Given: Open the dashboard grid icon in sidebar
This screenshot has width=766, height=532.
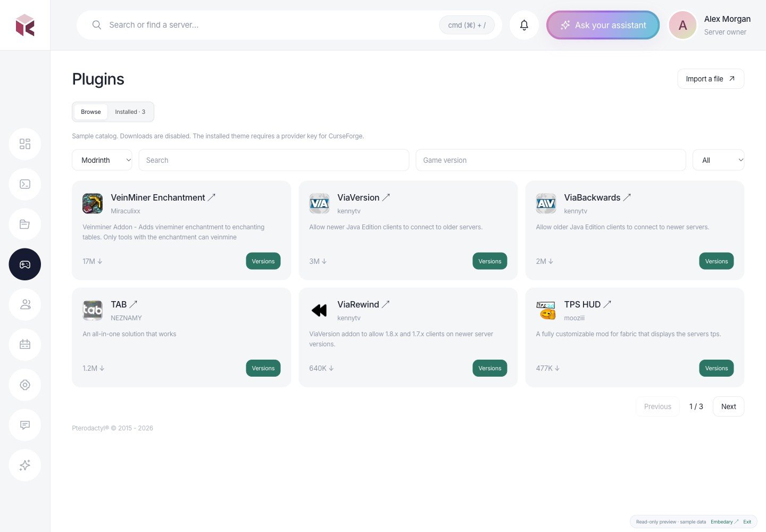Looking at the screenshot, I should pos(25,144).
